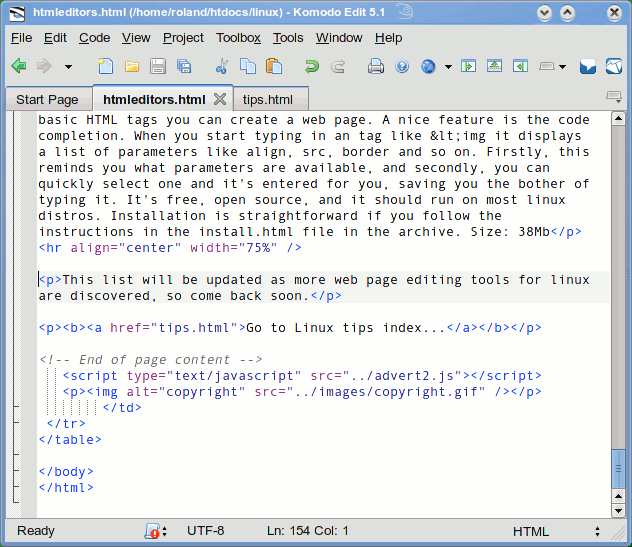Expand the browser preview dropdown arrow
Viewport: 632px width, 547px height.
(448, 67)
